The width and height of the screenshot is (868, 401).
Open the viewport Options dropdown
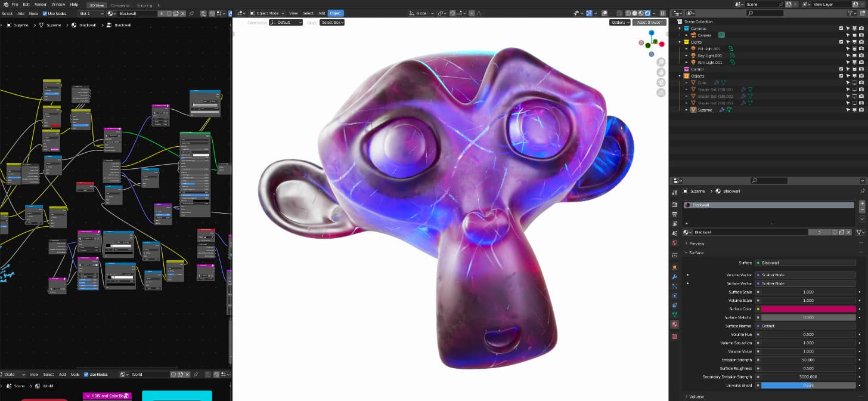tap(620, 22)
